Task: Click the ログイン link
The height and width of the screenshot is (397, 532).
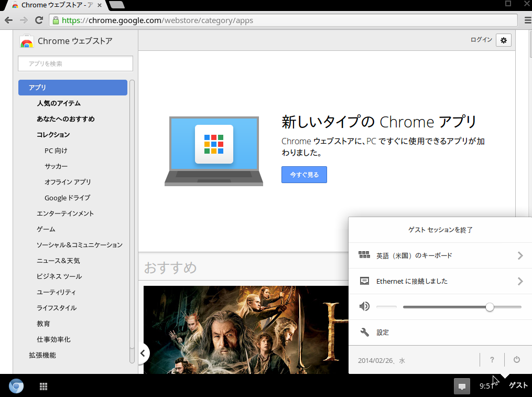Action: click(481, 40)
